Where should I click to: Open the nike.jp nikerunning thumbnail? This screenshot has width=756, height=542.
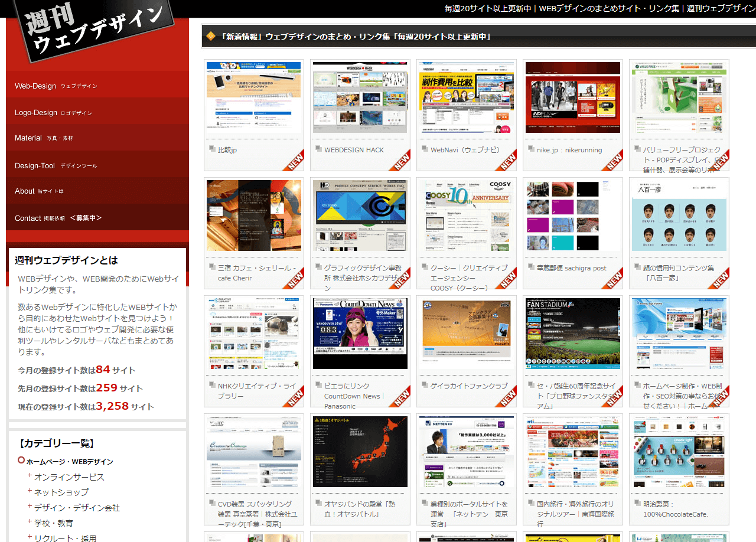(573, 97)
